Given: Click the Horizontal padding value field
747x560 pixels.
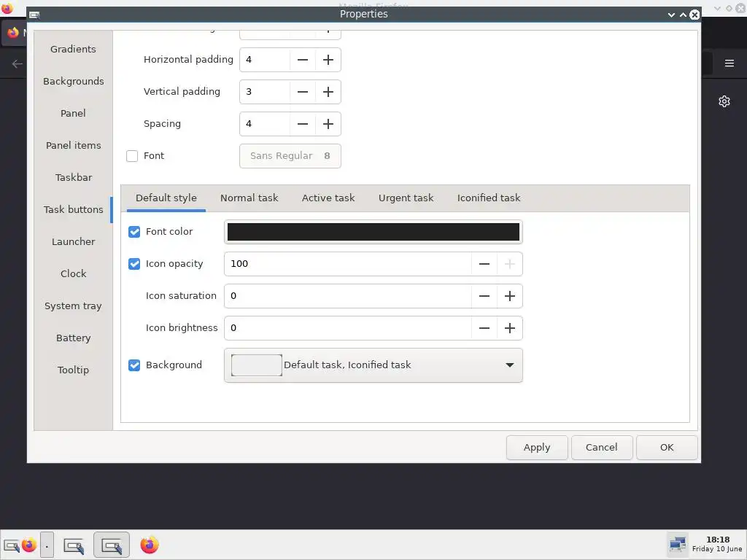Looking at the screenshot, I should point(265,60).
